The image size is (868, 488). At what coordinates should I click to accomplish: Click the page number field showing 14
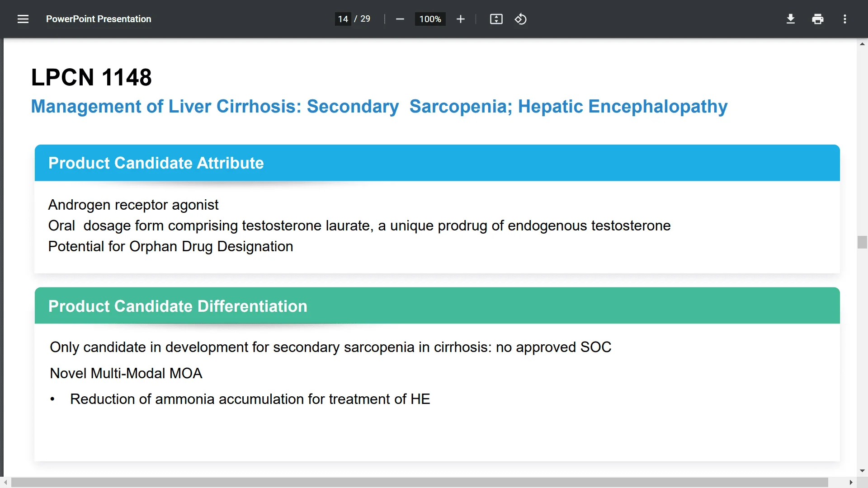click(x=343, y=19)
